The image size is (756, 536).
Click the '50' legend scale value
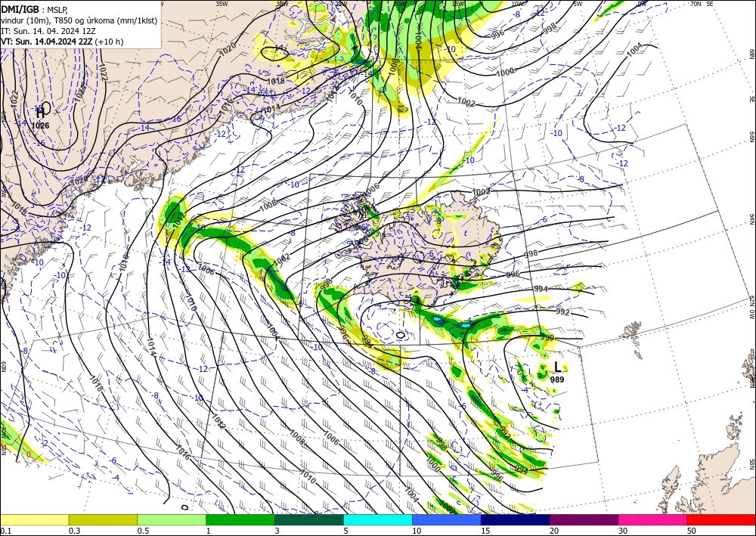click(692, 531)
